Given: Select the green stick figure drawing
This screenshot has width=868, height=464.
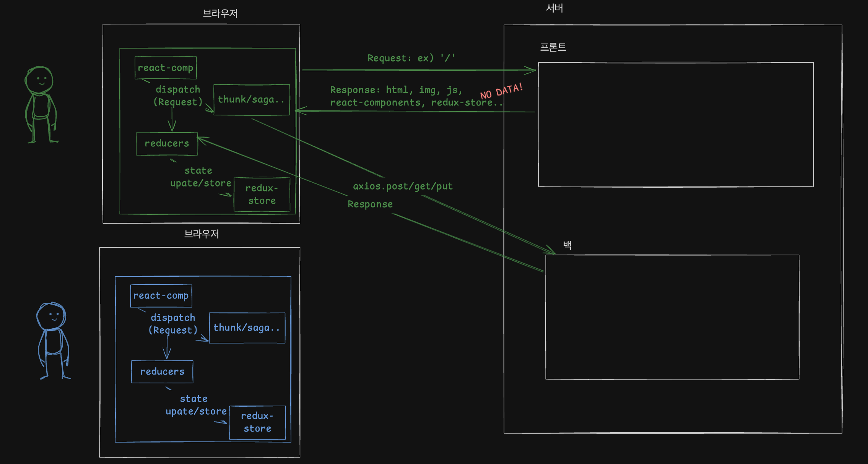Looking at the screenshot, I should [x=41, y=104].
